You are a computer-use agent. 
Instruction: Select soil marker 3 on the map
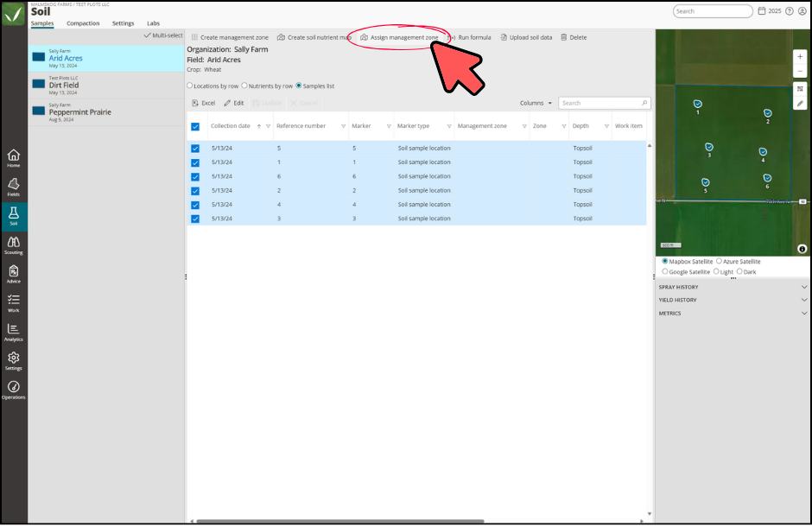[709, 148]
